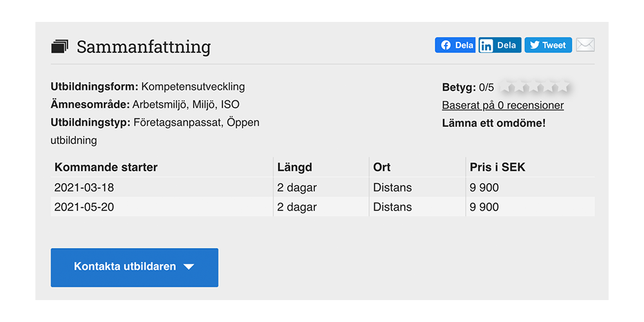
Task: Click the Ort column header
Action: point(381,167)
